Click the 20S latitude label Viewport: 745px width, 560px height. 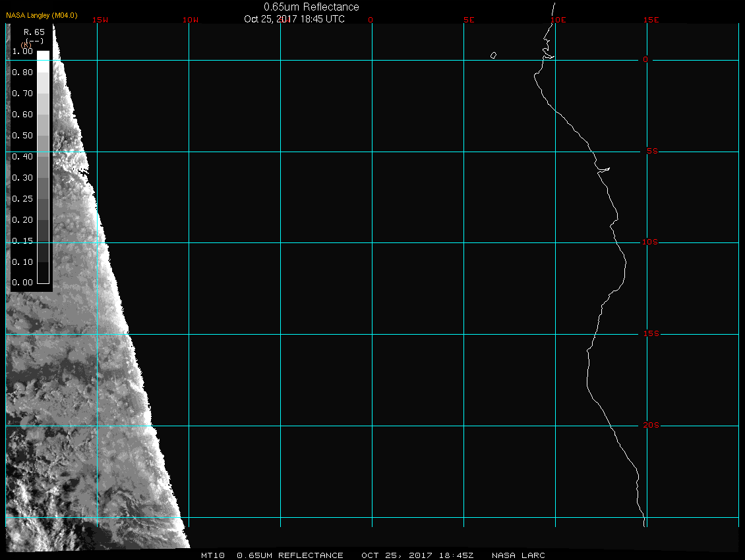click(x=650, y=426)
